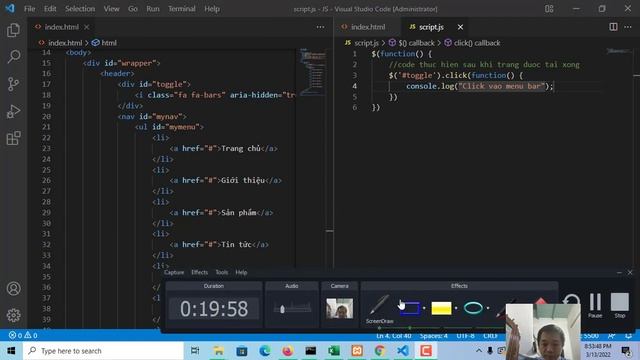The image size is (640, 360).
Task: Click the errors and warnings status indicator
Action: coord(23,335)
